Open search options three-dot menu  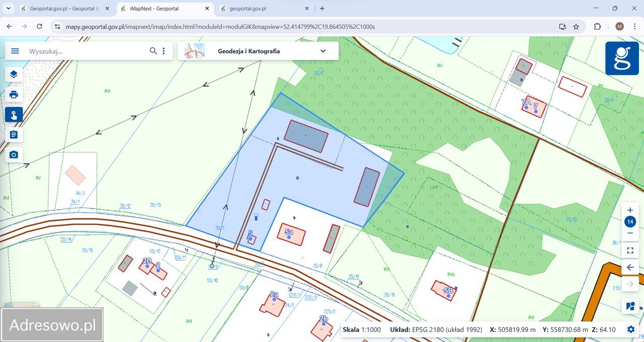164,51
